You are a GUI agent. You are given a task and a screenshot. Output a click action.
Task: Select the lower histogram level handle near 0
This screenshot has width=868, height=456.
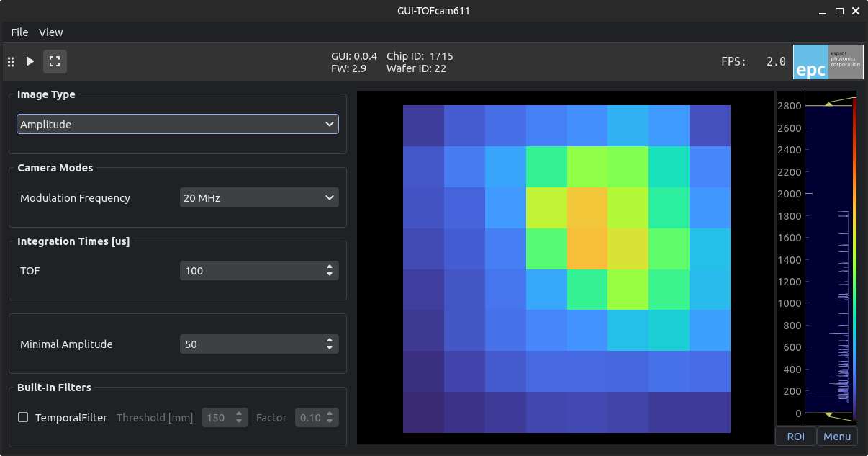click(x=829, y=414)
